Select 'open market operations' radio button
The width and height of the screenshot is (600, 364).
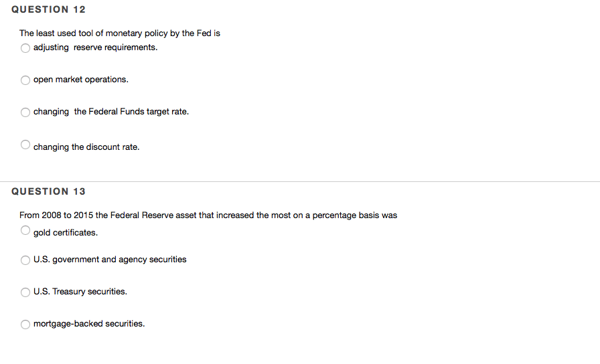[x=25, y=80]
